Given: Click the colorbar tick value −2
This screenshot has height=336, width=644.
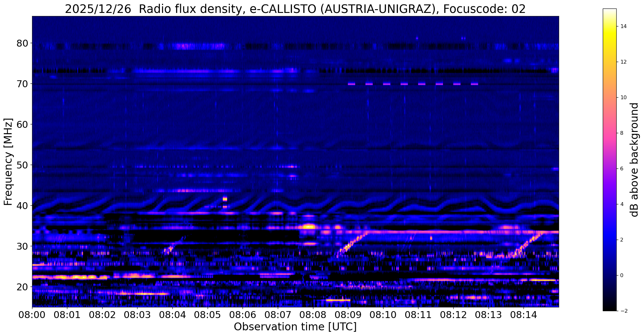Looking at the screenshot, I should [x=623, y=311].
